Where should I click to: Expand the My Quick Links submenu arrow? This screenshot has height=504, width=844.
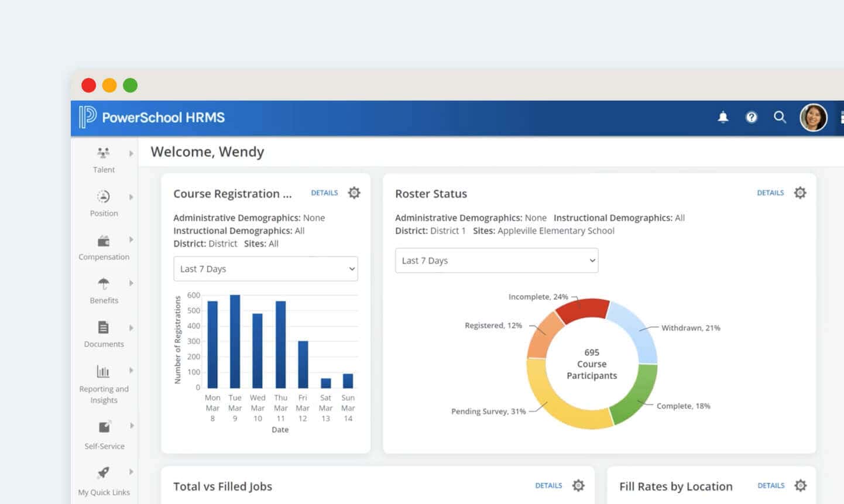click(131, 471)
